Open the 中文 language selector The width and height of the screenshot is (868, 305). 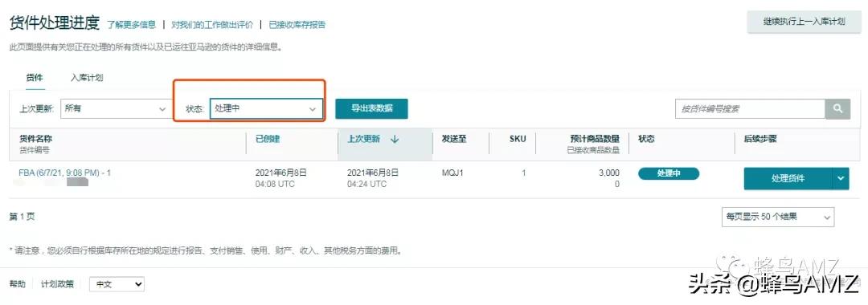[117, 284]
